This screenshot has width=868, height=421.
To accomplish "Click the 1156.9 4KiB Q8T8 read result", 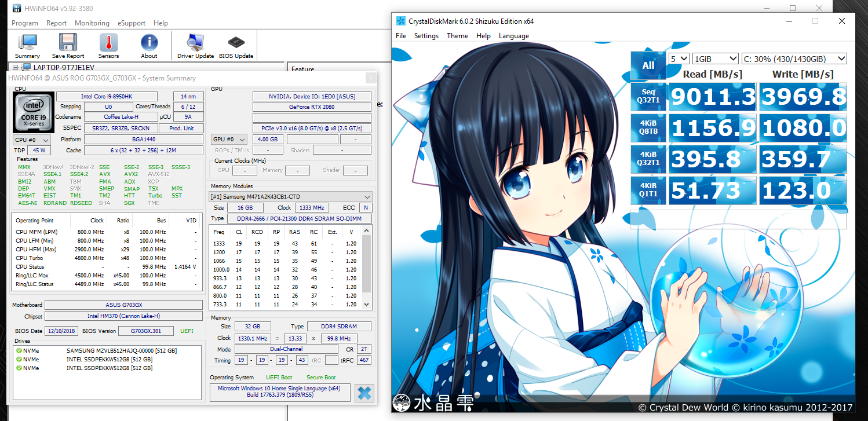I will tap(712, 128).
